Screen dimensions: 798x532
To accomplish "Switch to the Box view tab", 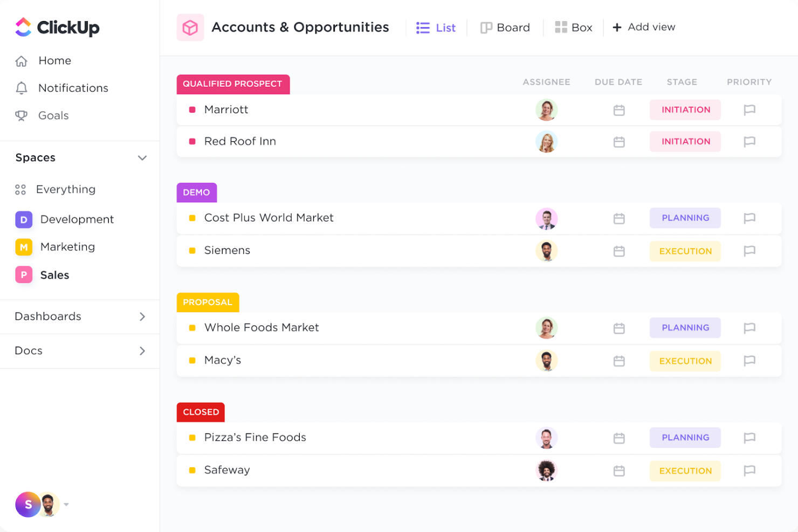I will 573,27.
